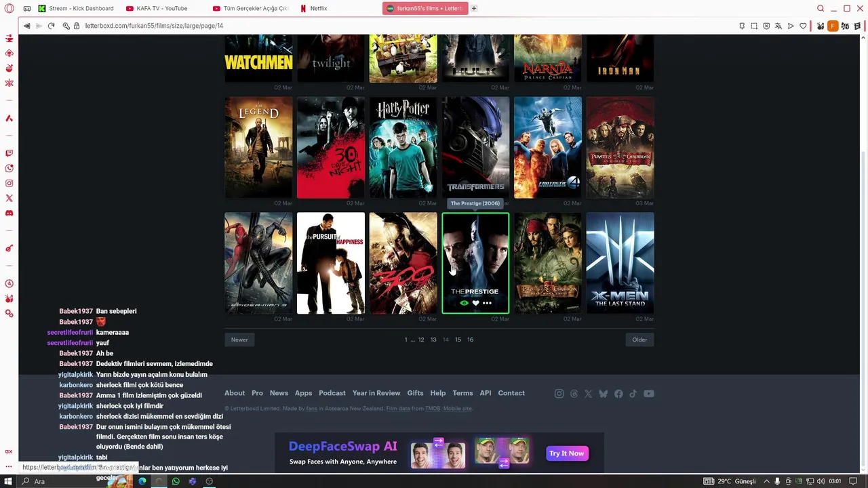868x488 pixels.
Task: Open the Spider-Man 3 poster
Action: tap(258, 264)
